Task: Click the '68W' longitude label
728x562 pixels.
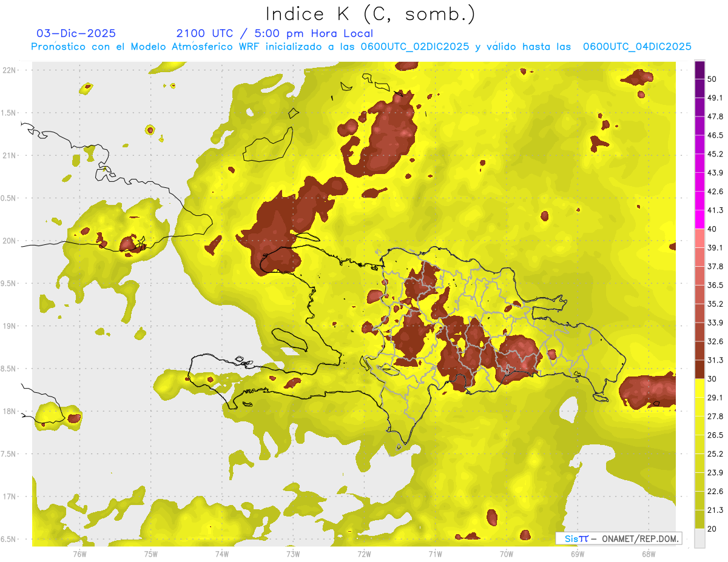Action: pyautogui.click(x=649, y=554)
